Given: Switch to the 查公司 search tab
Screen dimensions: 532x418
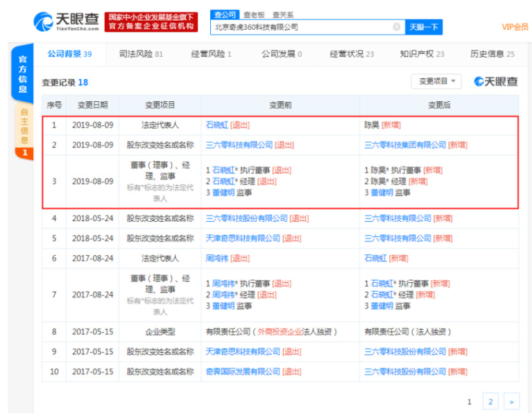Looking at the screenshot, I should [x=225, y=15].
